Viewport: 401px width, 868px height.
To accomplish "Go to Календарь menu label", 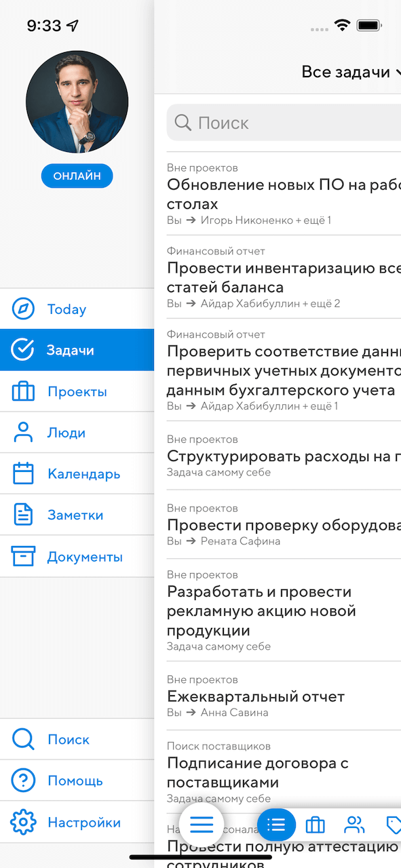I will pos(84,474).
